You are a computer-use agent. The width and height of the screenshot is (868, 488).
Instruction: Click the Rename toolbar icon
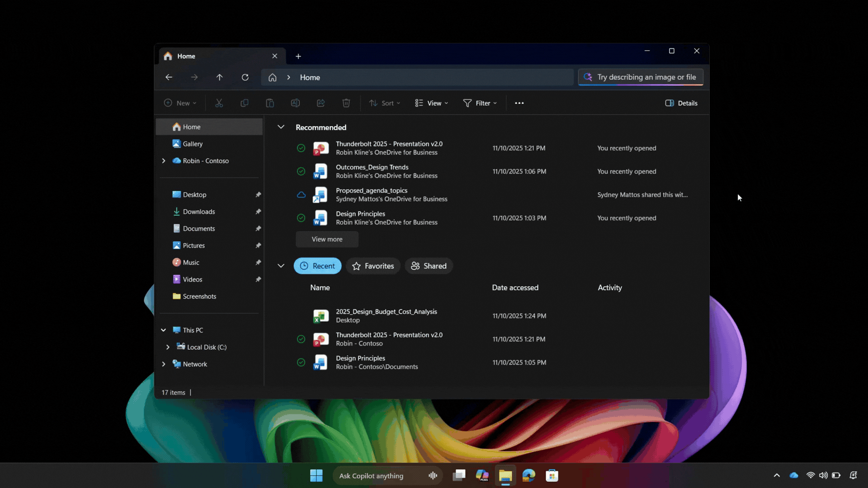pos(295,103)
